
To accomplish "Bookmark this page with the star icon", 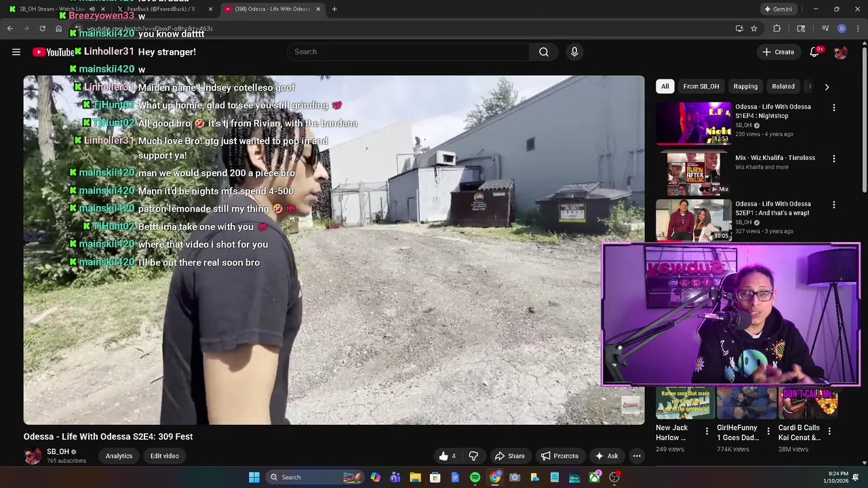I will [754, 28].
